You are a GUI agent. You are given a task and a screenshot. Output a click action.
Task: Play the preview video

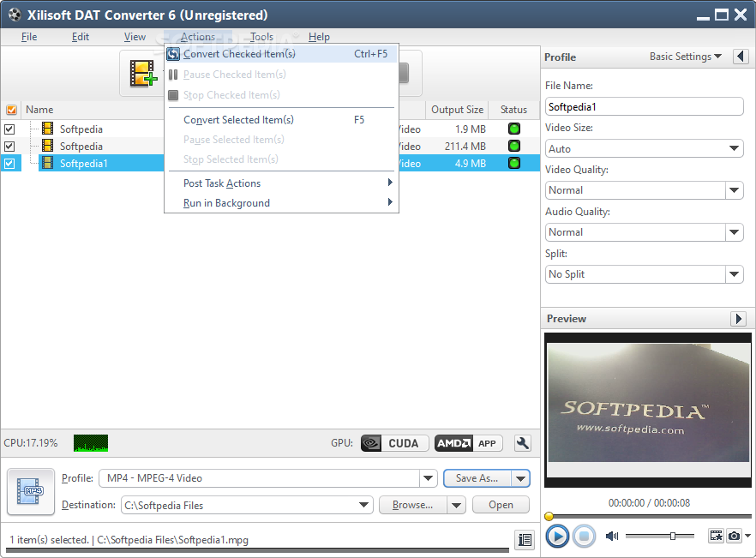click(x=557, y=537)
